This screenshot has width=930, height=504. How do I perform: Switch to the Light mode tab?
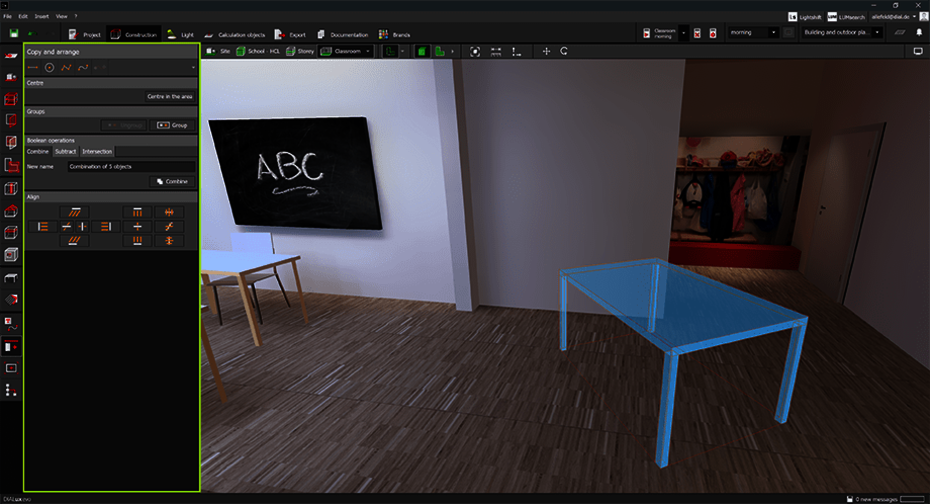tap(179, 34)
